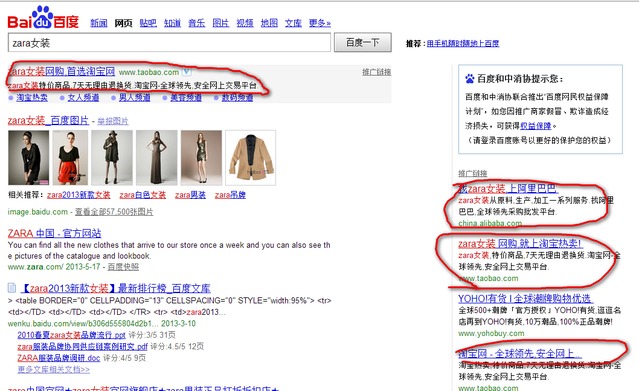This screenshot has height=391, width=639.
Task: Click the www.yohobuy.com URL text
Action: click(491, 333)
